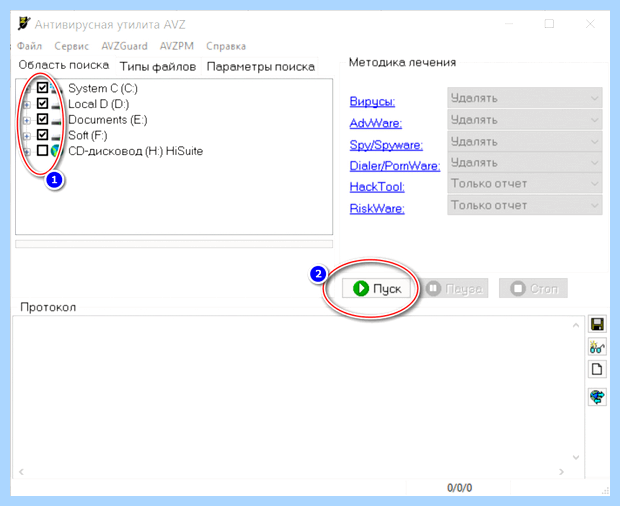Click the clear protocol blank page icon
The height and width of the screenshot is (506, 620).
click(597, 370)
